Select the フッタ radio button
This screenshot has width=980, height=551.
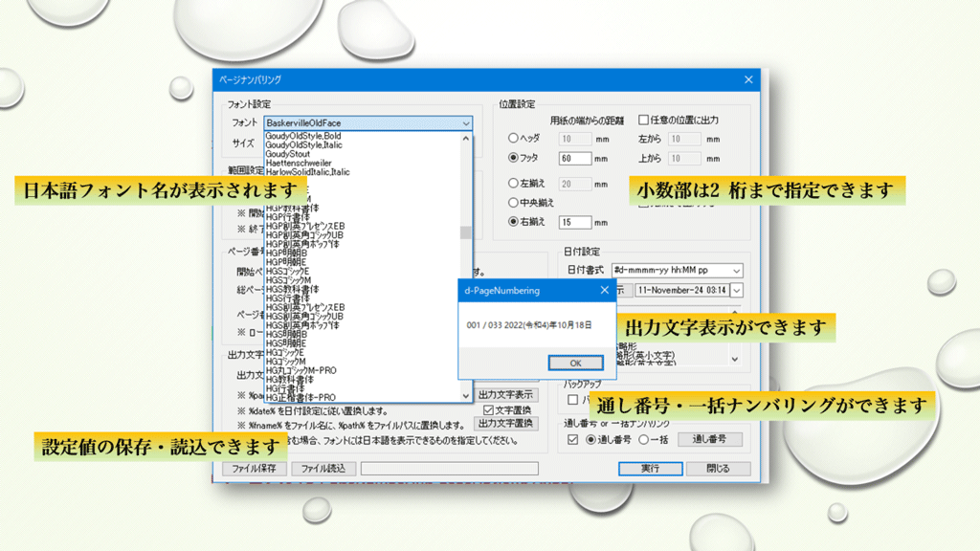tap(514, 158)
